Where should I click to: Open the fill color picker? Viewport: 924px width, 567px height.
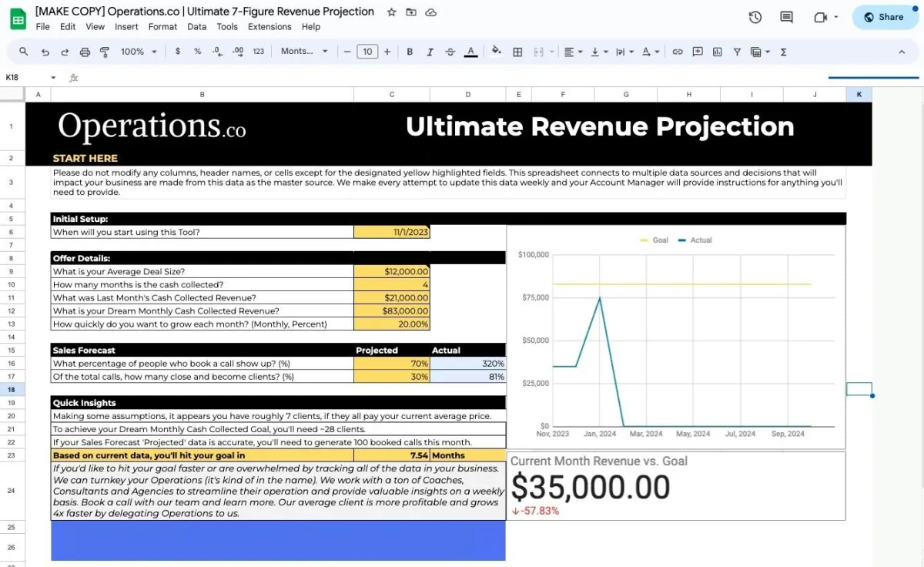(497, 52)
